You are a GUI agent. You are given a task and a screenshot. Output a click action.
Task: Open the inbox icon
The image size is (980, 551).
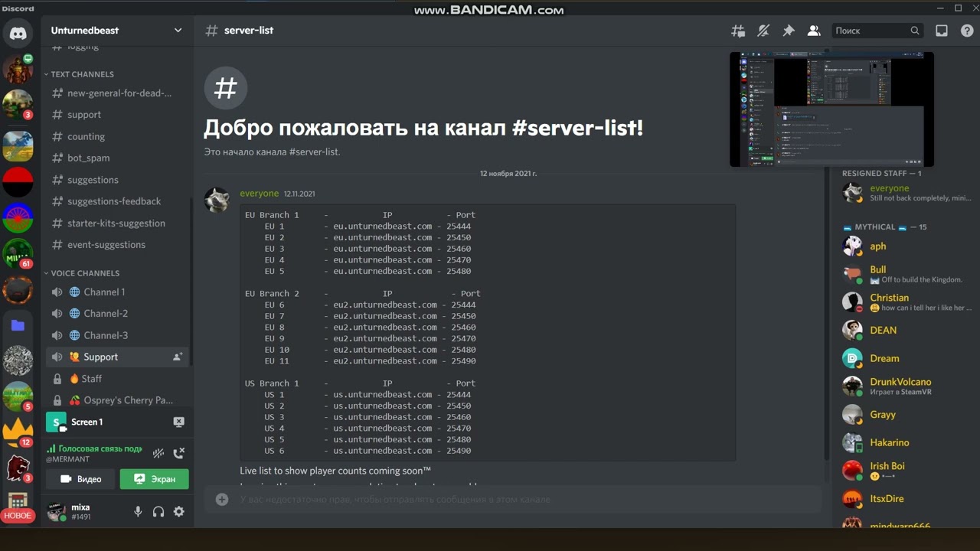[x=942, y=31]
